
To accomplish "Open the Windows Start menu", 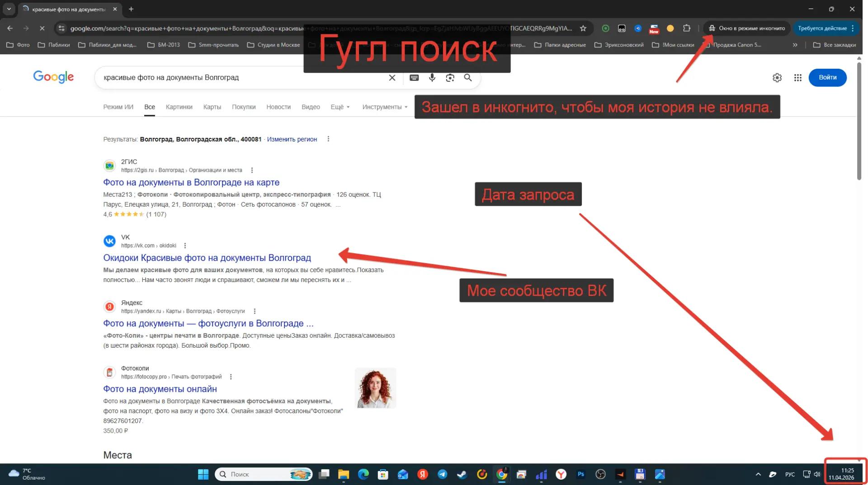I will pyautogui.click(x=203, y=474).
